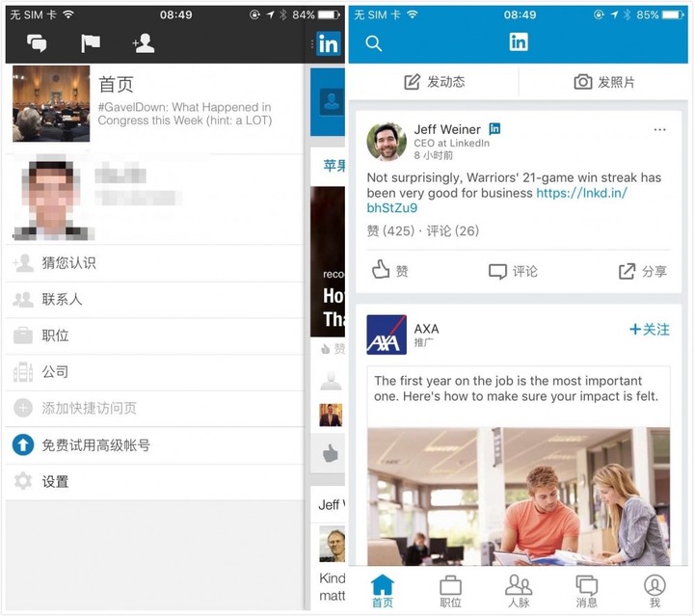Switch to the 职位 tab in bottom bar
Image resolution: width=694 pixels, height=616 pixels.
click(x=450, y=590)
